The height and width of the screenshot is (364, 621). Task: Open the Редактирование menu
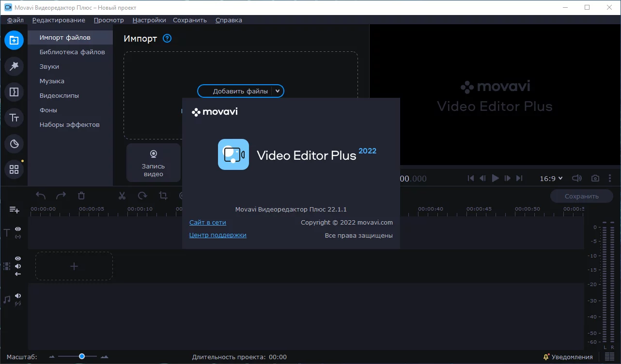coord(59,20)
